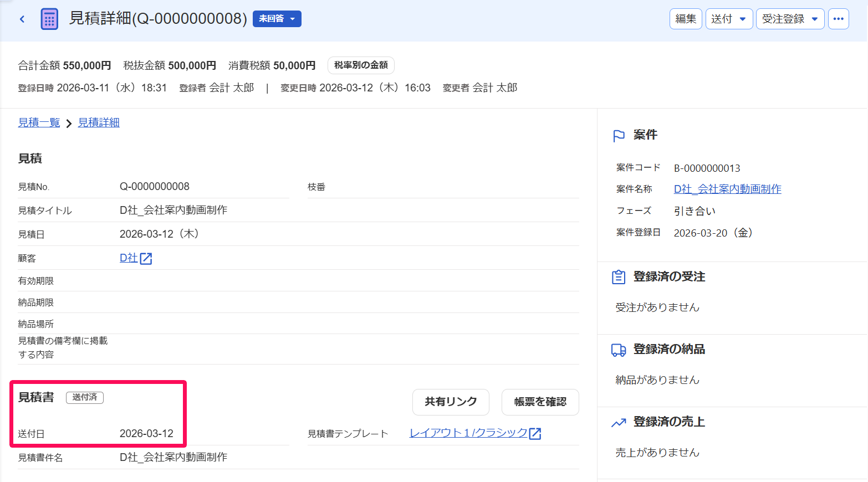Select the 納品がありません message
The image size is (868, 482).
point(657,380)
